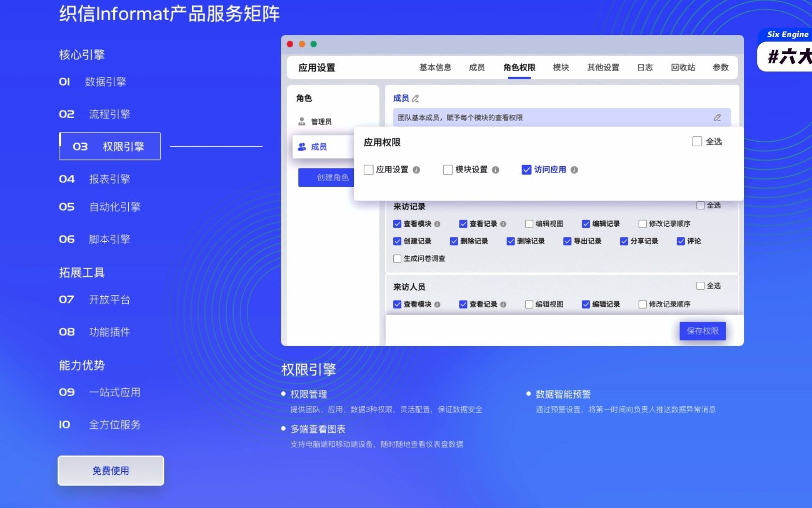Open the 基本信息 tab
812x508 pixels.
coord(435,68)
